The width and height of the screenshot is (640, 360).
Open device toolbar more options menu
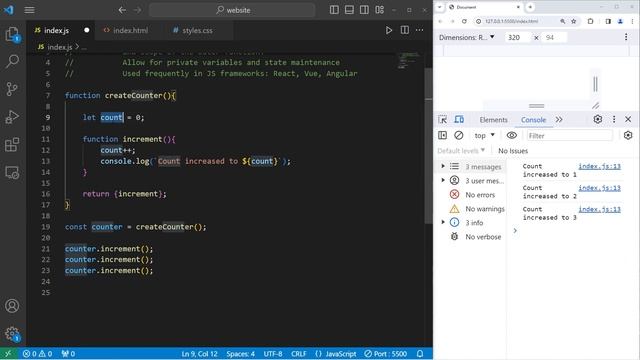tap(626, 38)
